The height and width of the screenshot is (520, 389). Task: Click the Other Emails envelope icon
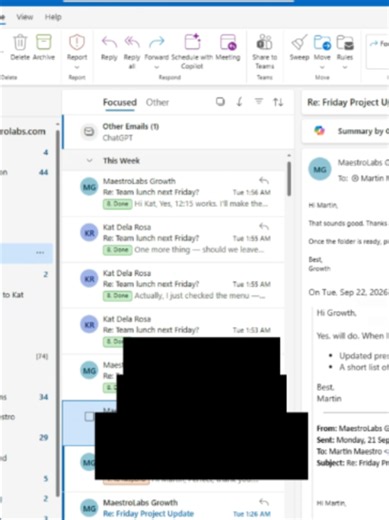click(89, 132)
